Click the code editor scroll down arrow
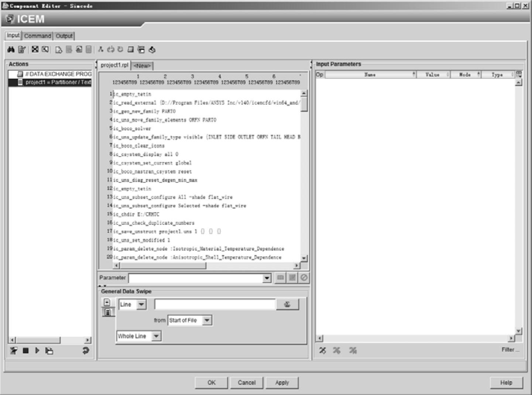 [304, 258]
